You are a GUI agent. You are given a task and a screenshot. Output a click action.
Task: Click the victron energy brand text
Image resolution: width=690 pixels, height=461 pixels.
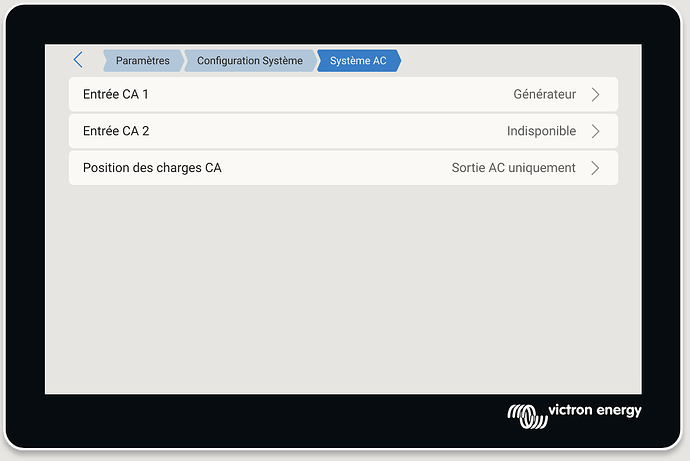point(595,410)
